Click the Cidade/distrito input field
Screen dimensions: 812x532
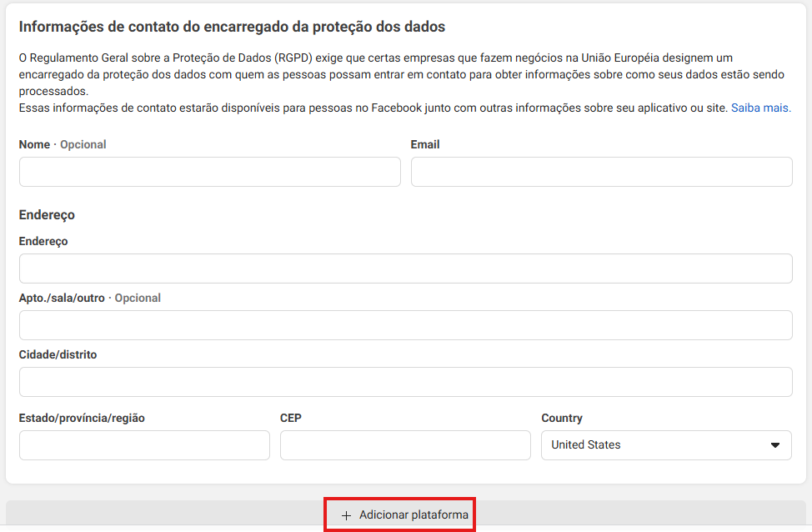(x=406, y=382)
